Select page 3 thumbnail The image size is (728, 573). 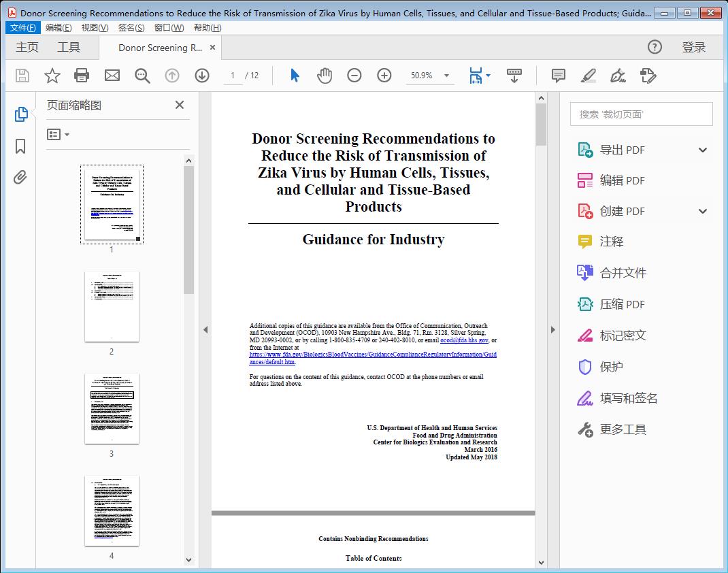[x=112, y=408]
